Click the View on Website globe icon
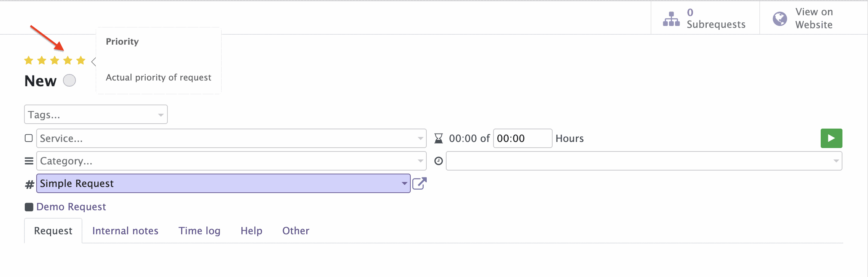This screenshot has width=868, height=277. click(780, 19)
